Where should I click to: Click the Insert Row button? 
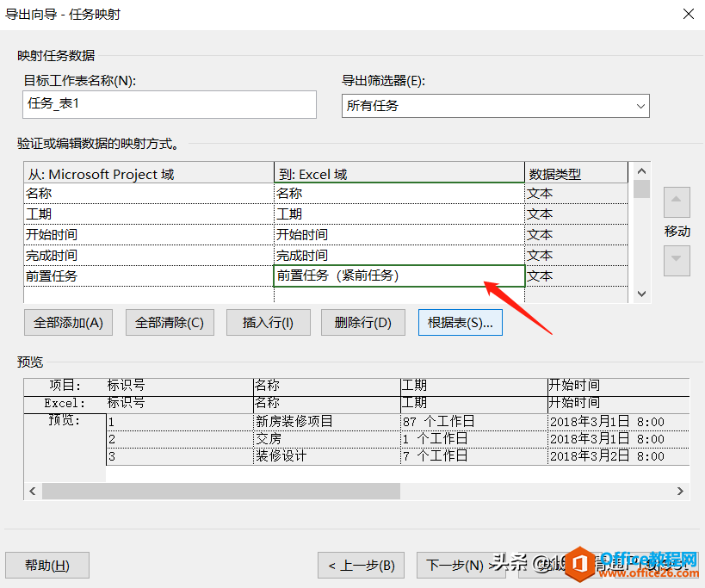(268, 323)
